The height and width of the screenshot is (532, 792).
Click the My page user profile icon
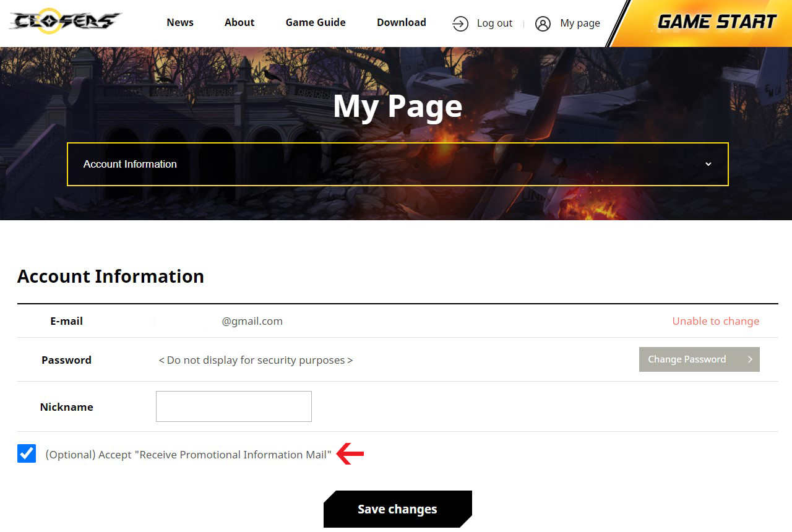543,24
